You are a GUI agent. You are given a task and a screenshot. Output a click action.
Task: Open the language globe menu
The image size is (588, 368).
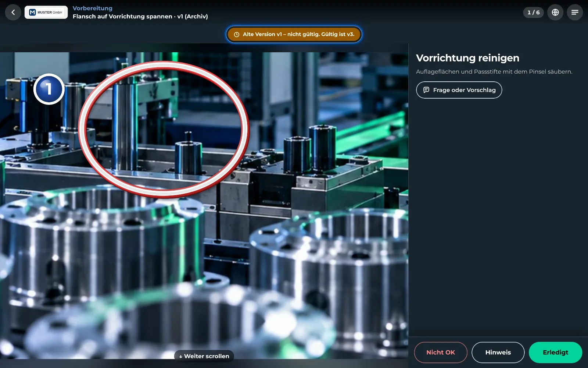tap(555, 13)
